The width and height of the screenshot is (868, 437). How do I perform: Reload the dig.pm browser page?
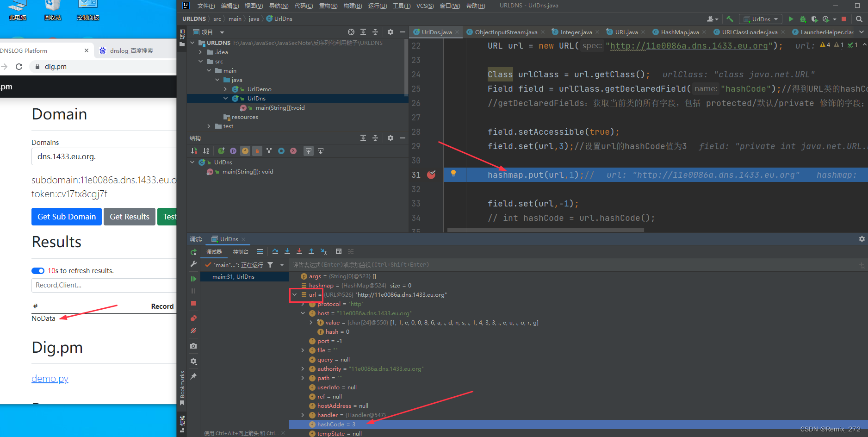19,67
